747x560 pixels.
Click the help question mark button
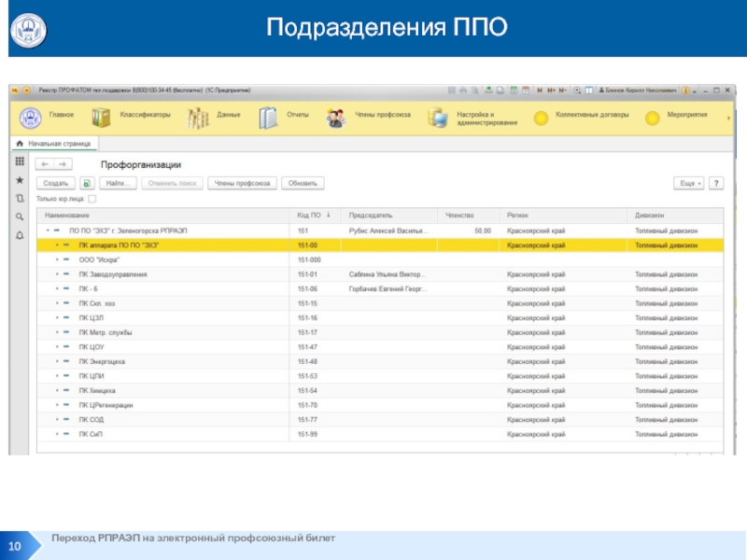[716, 184]
